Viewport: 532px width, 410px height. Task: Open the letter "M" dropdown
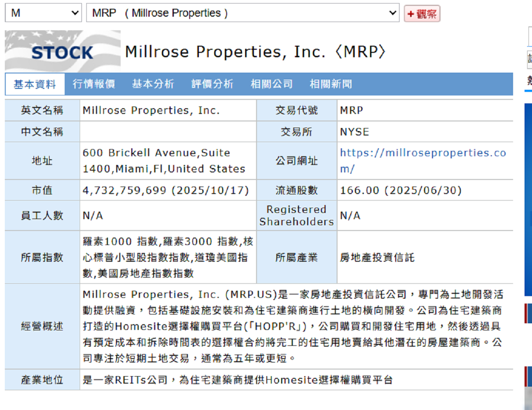[43, 13]
